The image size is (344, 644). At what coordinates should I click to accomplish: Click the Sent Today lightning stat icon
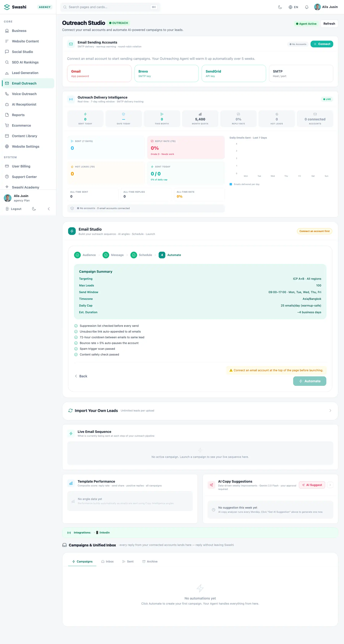coord(85,114)
